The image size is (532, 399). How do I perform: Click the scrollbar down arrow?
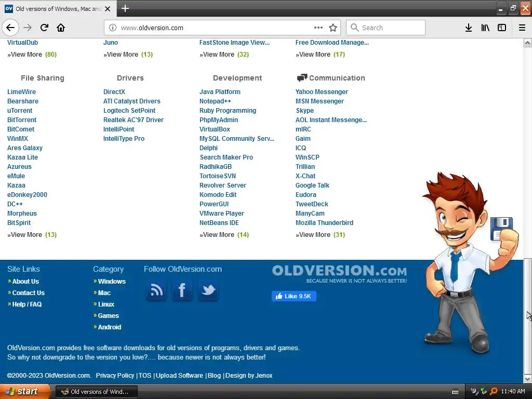pos(527,379)
